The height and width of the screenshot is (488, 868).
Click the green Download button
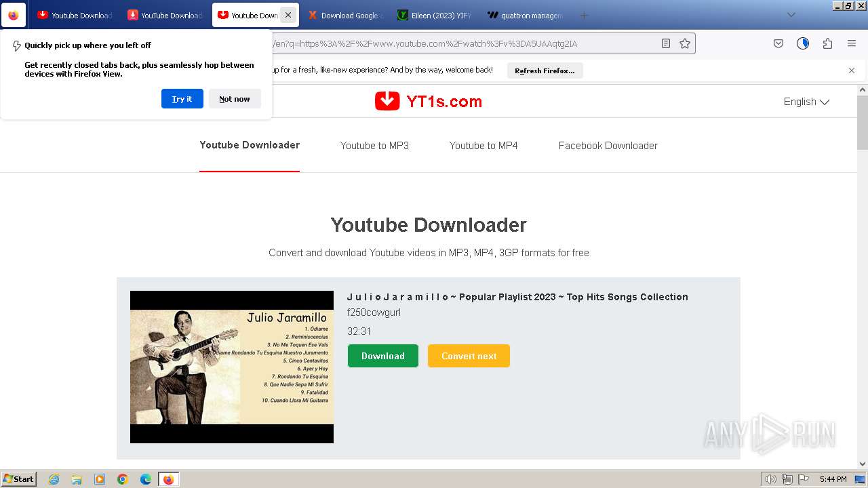coord(383,356)
